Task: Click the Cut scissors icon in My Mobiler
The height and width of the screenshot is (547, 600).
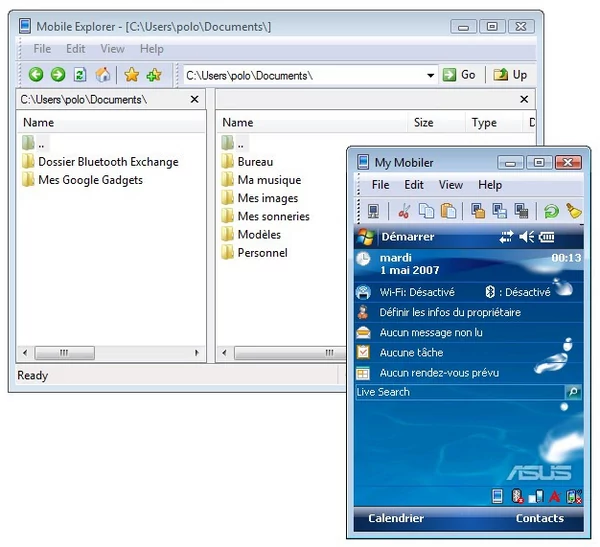Action: tap(404, 211)
